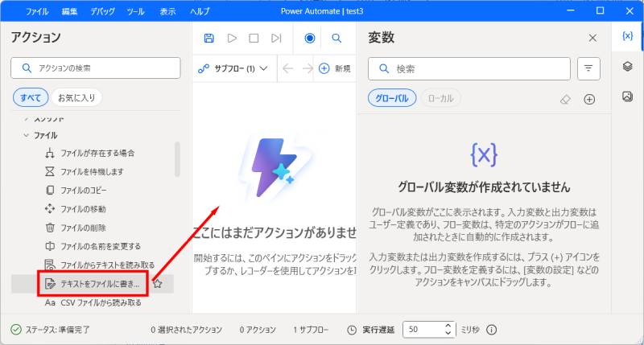
Task: Toggle the variables {x} sidebar icon
Action: pos(628,36)
